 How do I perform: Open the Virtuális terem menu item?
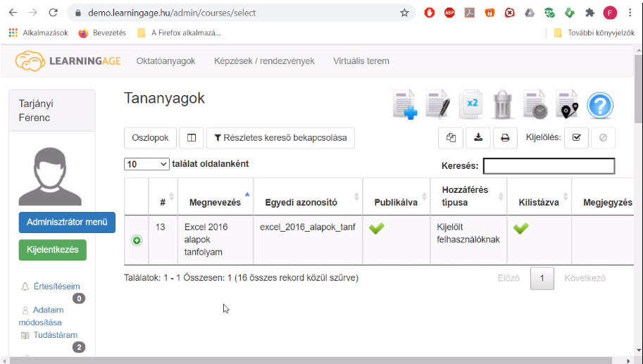[361, 61]
